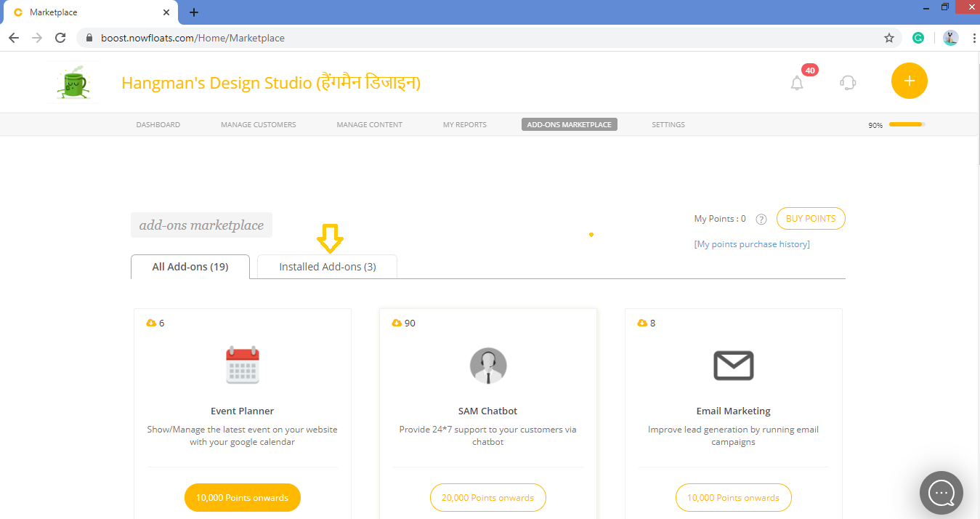Image resolution: width=980 pixels, height=519 pixels.
Task: Click SAM Chatbot 20,000 Points onwards button
Action: point(487,498)
